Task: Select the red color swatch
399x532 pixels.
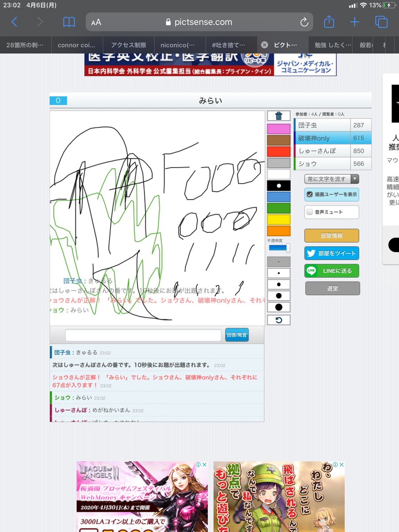Action: click(278, 152)
